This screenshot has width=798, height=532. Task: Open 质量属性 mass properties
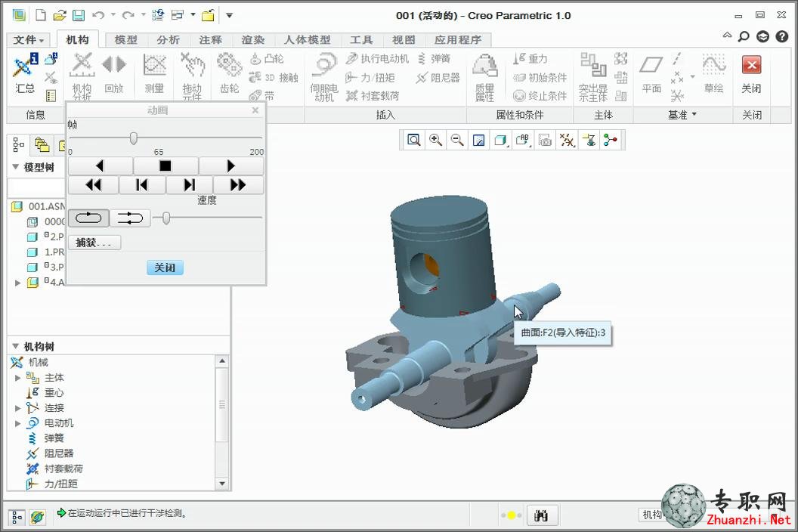coord(484,76)
